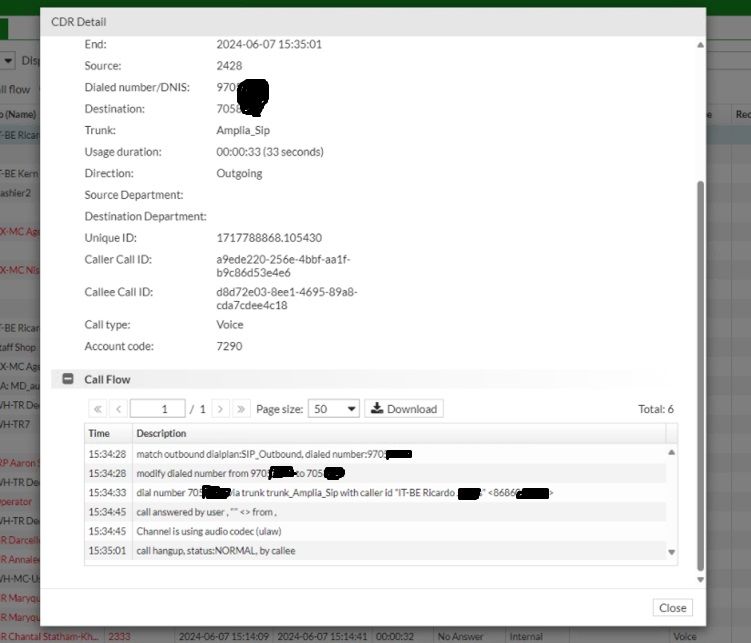751x643 pixels.
Task: Go to last call flow page
Action: 241,409
